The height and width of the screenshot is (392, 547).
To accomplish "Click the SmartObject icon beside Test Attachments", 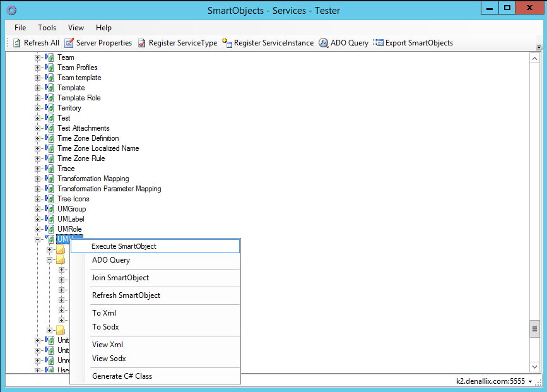I will 50,128.
